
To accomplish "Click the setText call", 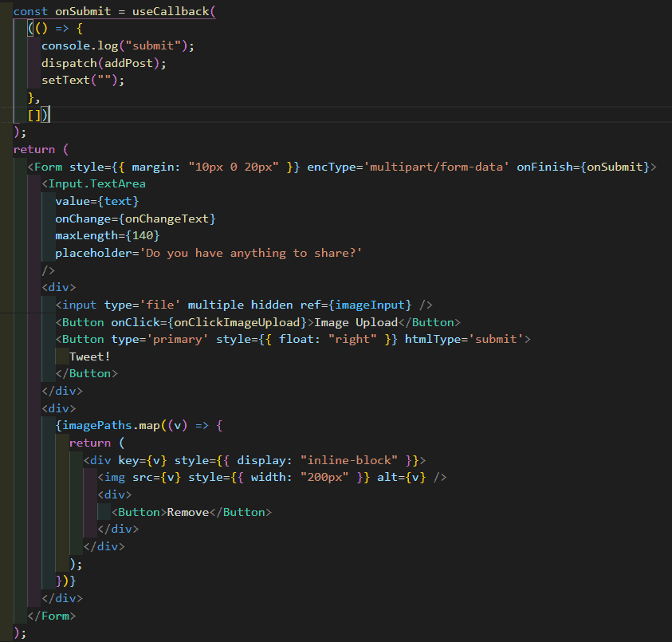I will coord(65,81).
